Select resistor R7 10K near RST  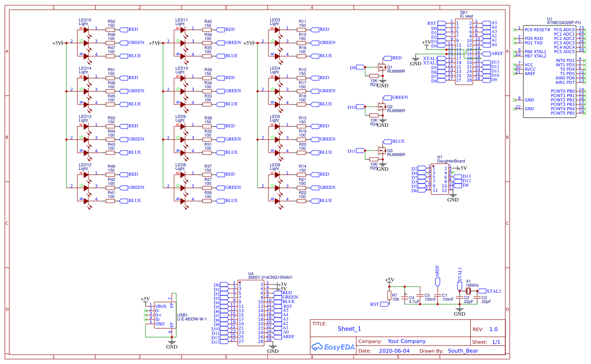[389, 296]
